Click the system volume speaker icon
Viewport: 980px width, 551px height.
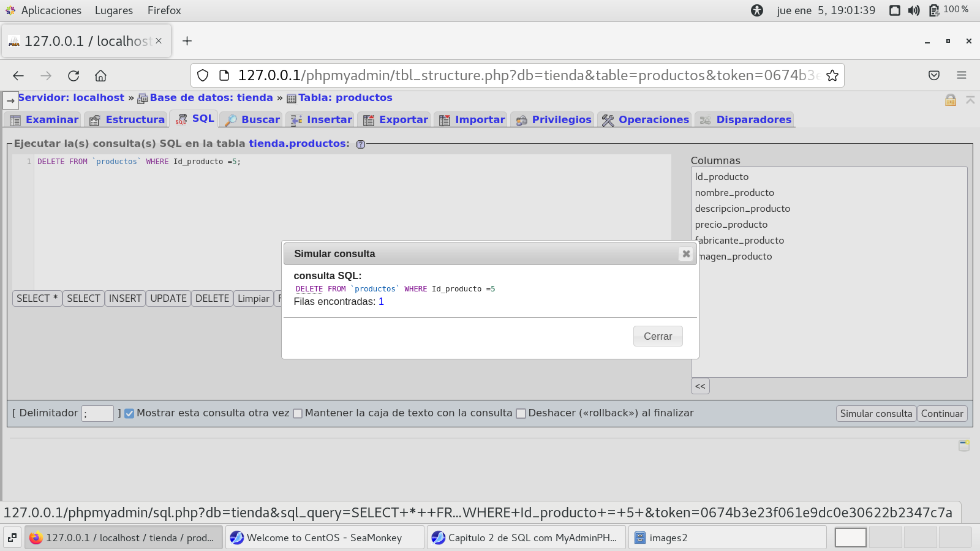(x=914, y=10)
